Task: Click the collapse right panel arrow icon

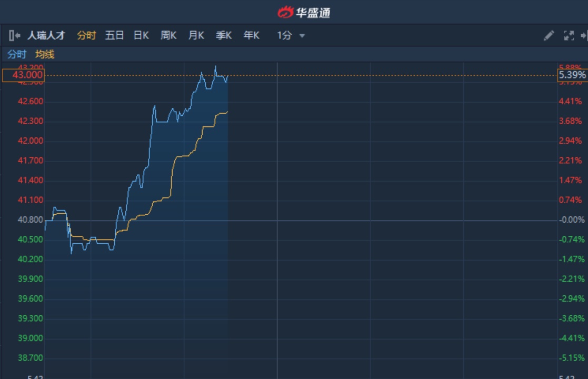Action: coord(584,36)
